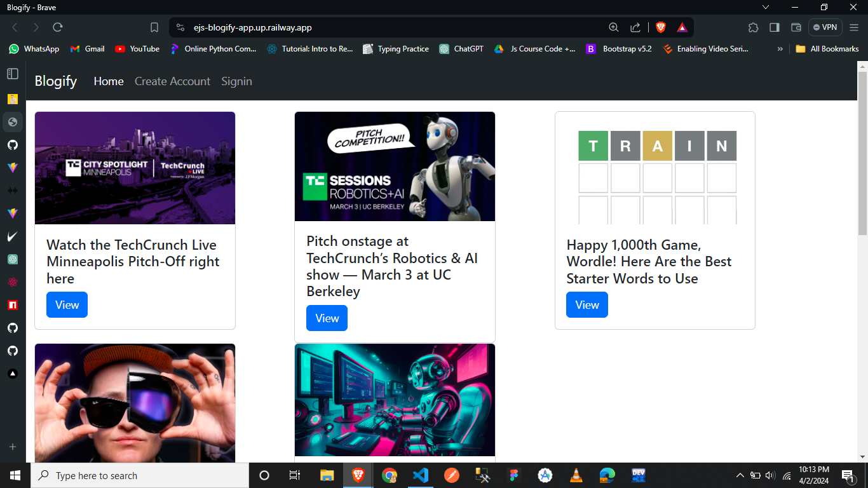
Task: Toggle the Brave sidebar panel icon
Action: pyautogui.click(x=13, y=74)
